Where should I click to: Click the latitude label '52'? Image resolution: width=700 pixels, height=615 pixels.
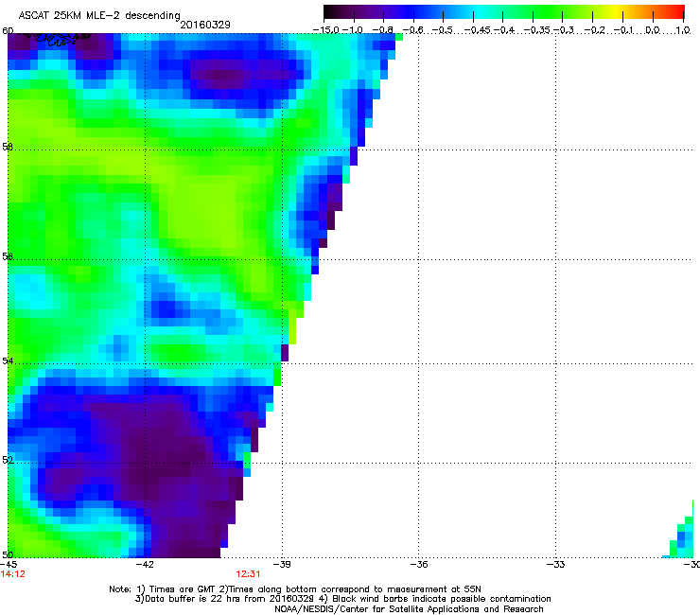pyautogui.click(x=8, y=460)
